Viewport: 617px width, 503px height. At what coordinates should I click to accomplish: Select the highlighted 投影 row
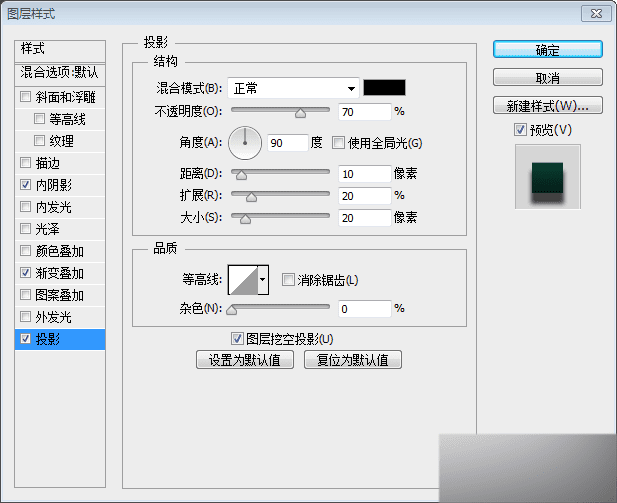click(60, 339)
